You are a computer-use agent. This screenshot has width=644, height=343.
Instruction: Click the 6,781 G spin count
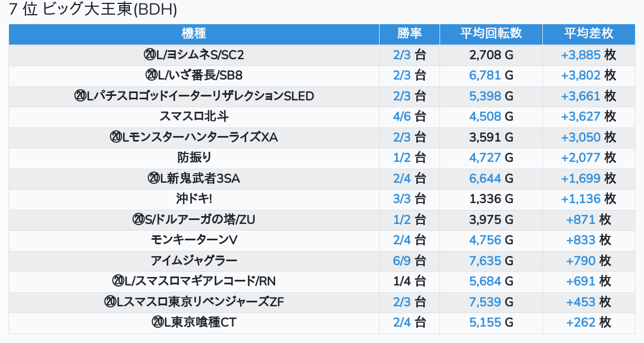485,76
